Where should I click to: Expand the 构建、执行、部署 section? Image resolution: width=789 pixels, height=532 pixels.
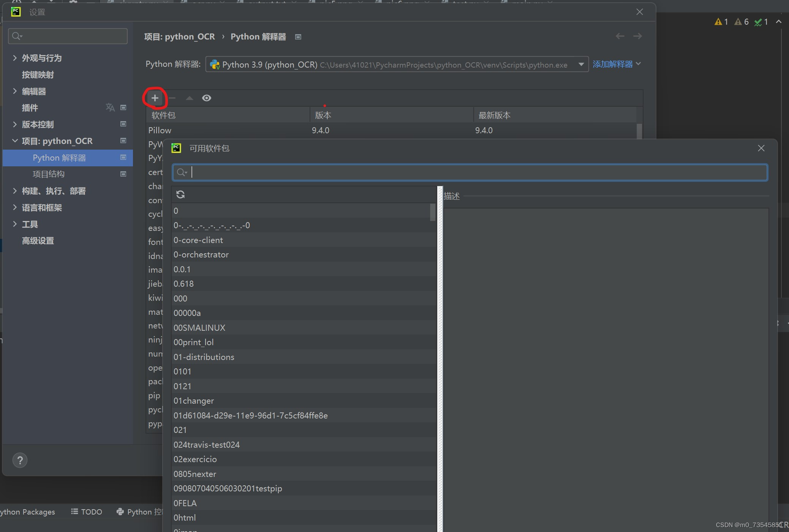[15, 191]
